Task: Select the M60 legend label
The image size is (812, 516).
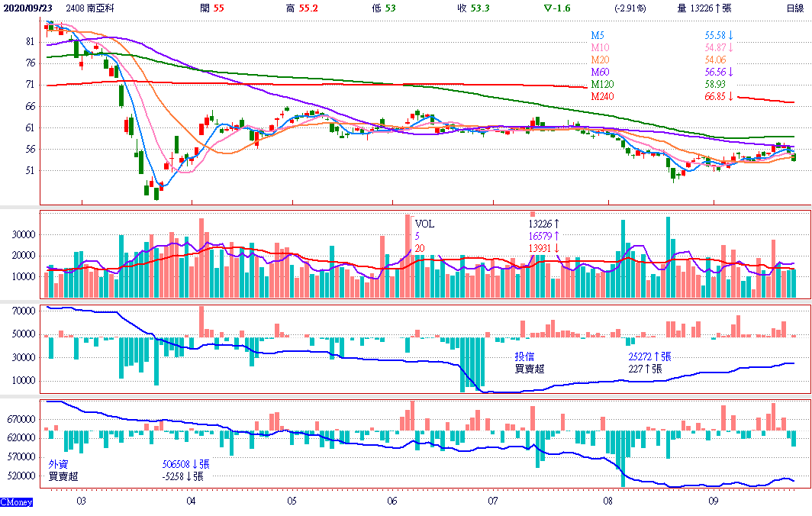Action: pyautogui.click(x=600, y=73)
